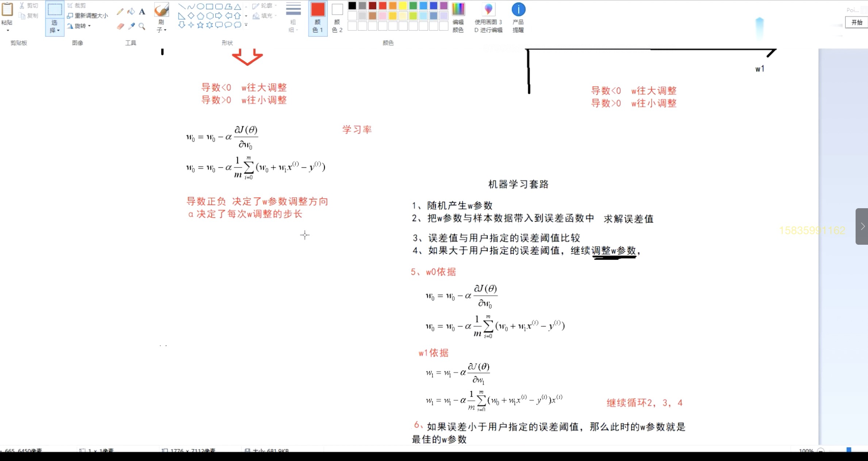The image size is (868, 461).
Task: Select the Magnifier tool
Action: click(142, 26)
